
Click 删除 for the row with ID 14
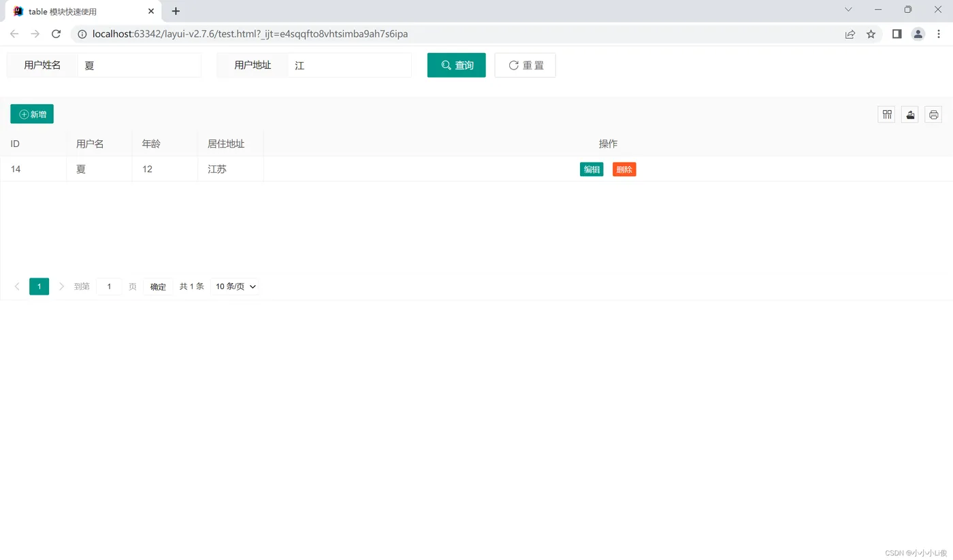point(624,169)
